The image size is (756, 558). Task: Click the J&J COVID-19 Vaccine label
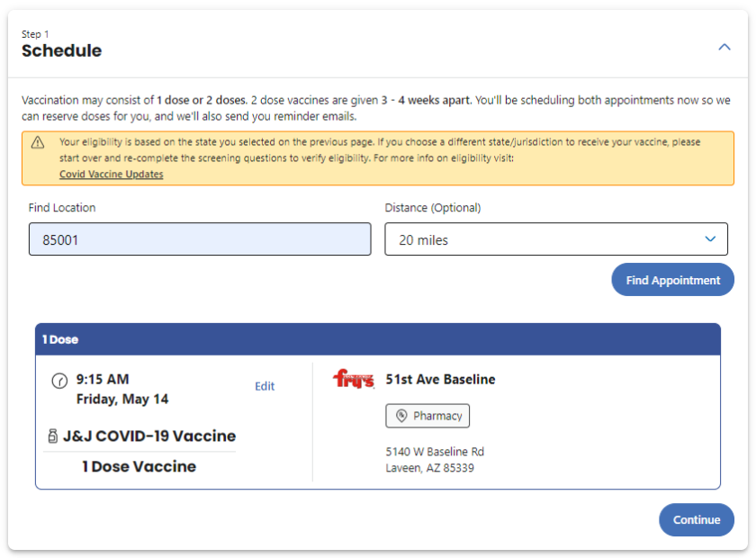coord(149,436)
